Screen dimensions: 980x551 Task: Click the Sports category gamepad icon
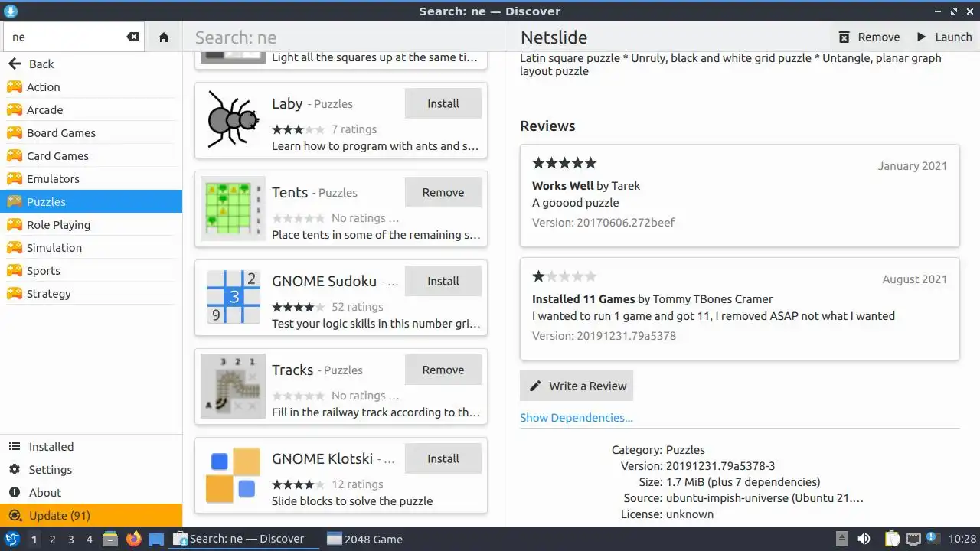[x=14, y=271]
